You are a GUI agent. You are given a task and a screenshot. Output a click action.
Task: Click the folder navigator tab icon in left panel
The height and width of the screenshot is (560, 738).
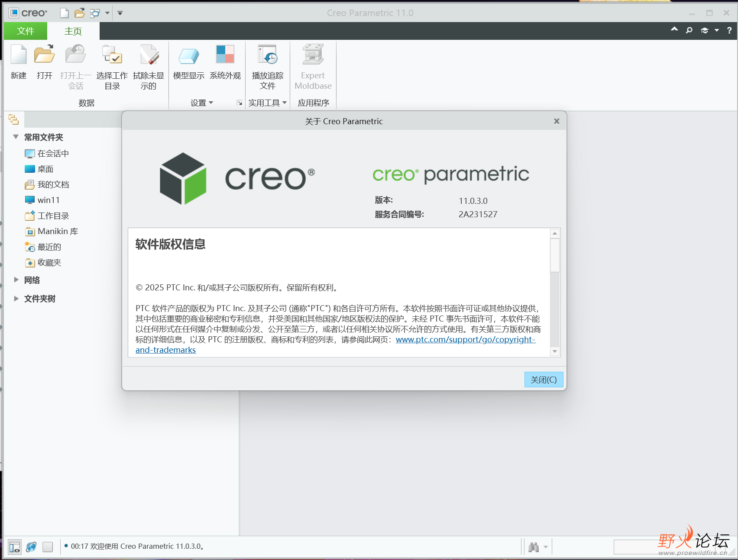(x=13, y=119)
